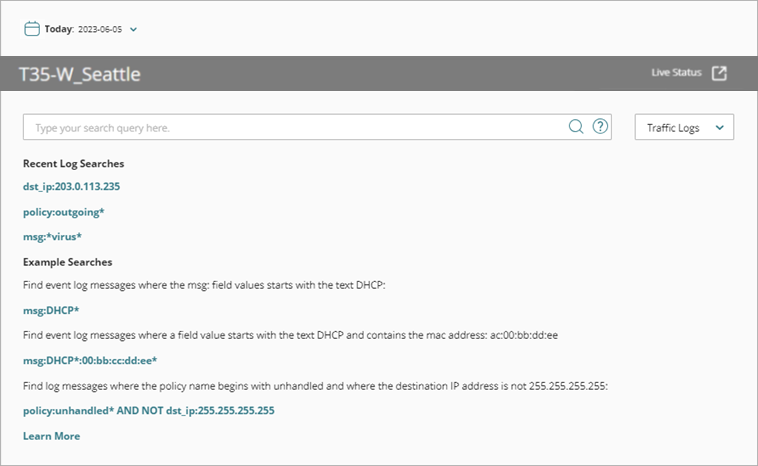
Task: Open search help question mark icon
Action: [x=600, y=127]
